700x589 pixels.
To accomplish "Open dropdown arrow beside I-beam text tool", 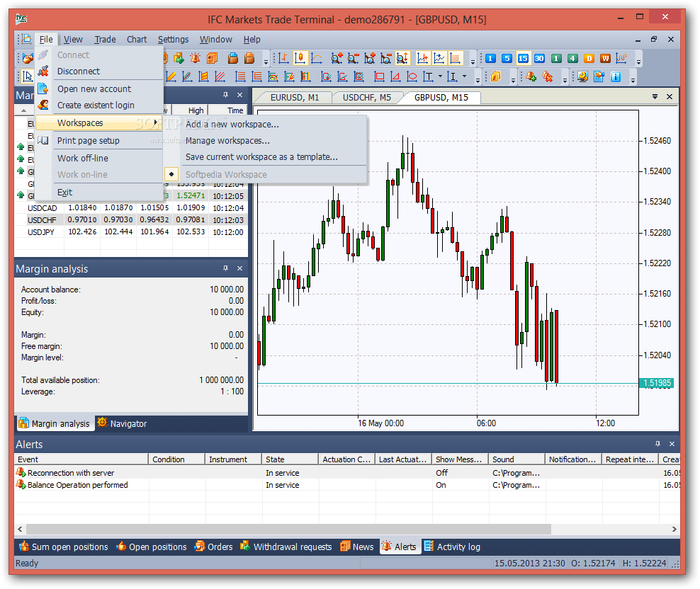I will coord(464,76).
